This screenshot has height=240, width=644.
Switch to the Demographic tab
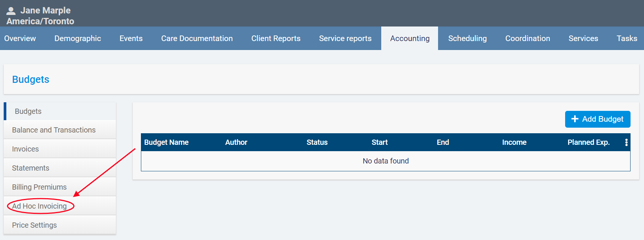coord(78,38)
